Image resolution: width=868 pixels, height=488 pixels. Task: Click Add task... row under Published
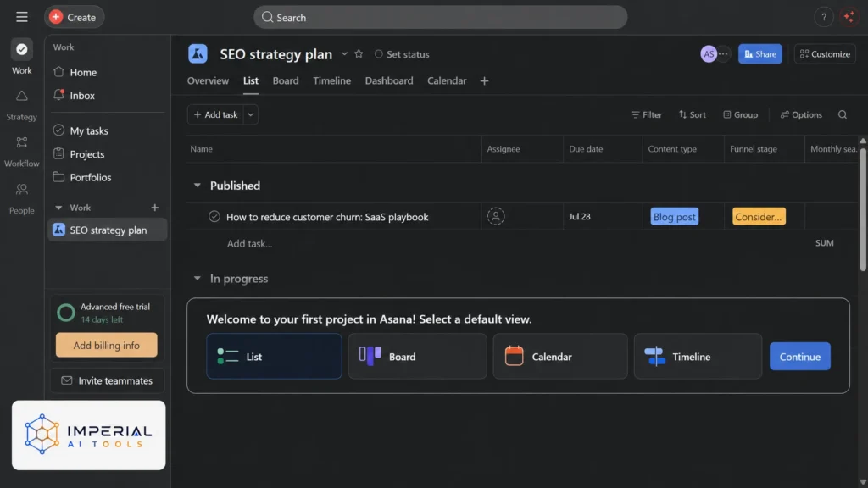(x=250, y=243)
